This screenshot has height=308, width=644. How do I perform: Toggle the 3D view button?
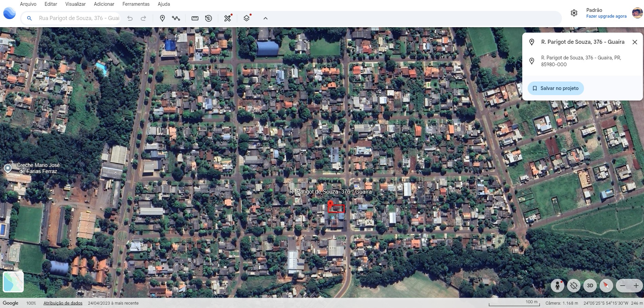pyautogui.click(x=590, y=286)
